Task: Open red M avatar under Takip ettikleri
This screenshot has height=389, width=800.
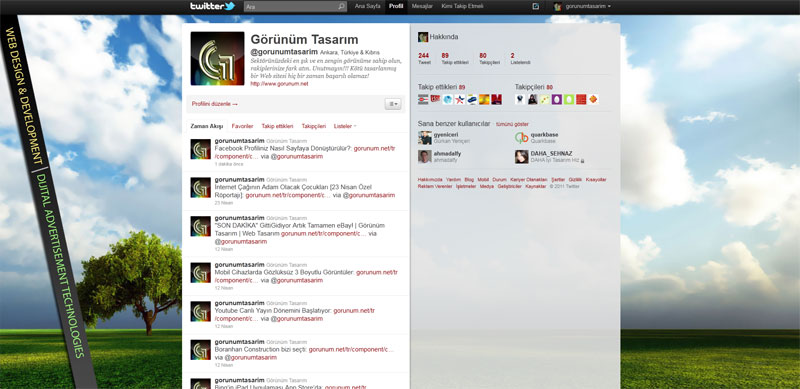Action: 496,99
